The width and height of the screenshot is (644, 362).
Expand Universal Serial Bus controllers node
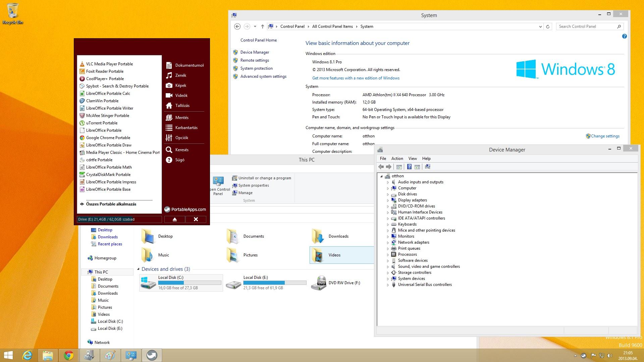point(388,285)
